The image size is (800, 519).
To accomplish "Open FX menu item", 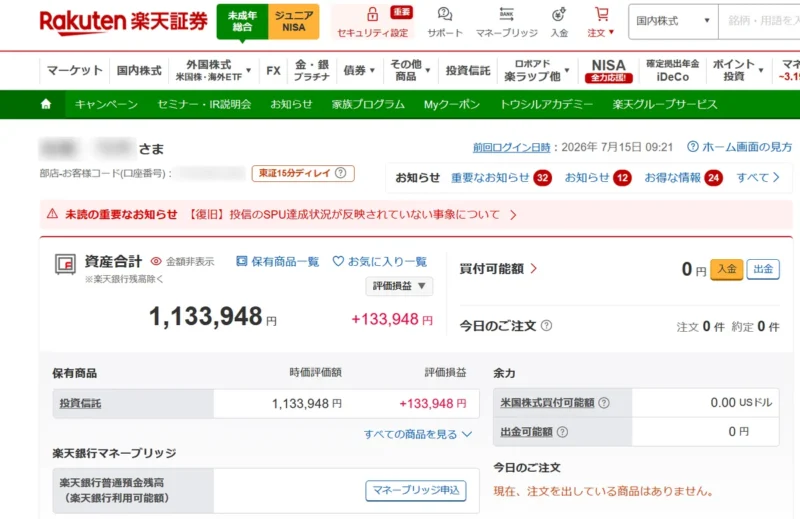I will pyautogui.click(x=273, y=70).
